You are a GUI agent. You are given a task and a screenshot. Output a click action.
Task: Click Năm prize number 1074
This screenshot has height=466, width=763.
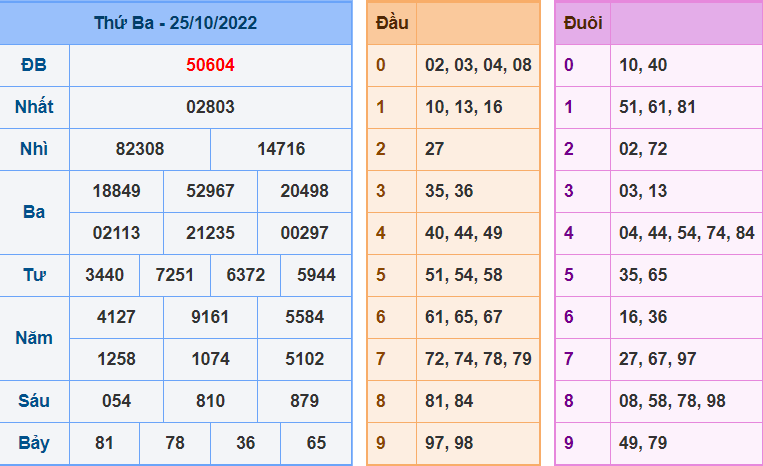210,359
